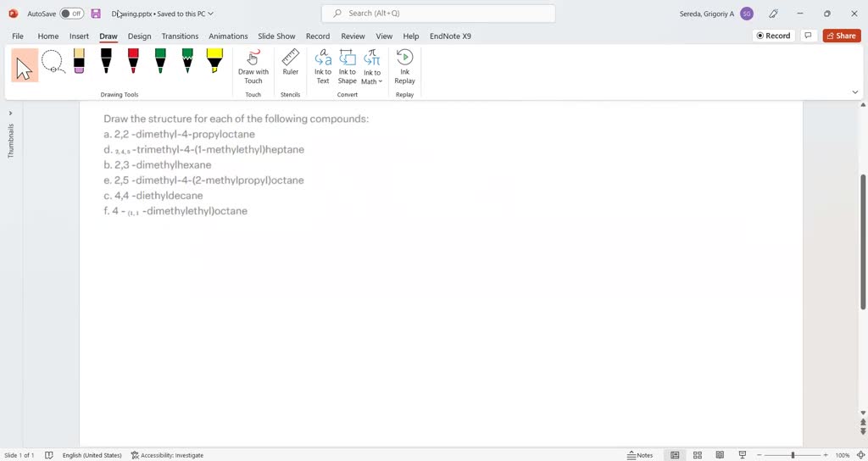Select the arrow Select Objects tool
Screen dimensions: 868x461
pos(25,65)
